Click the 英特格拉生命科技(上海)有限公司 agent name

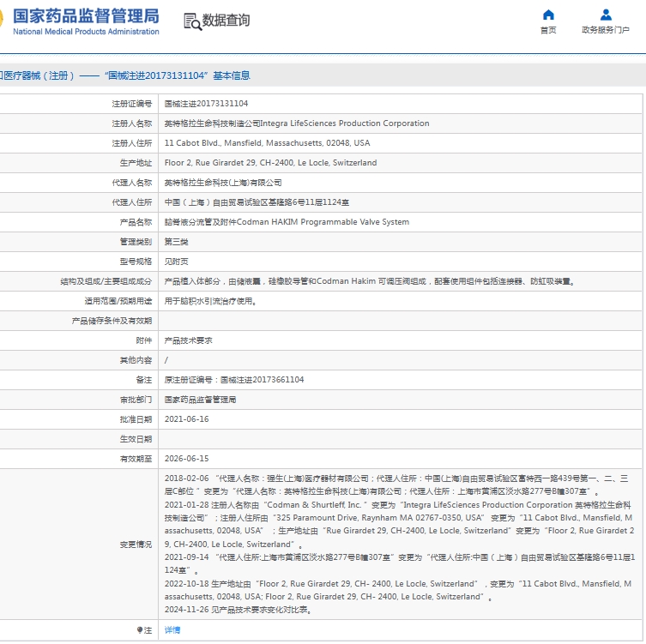pos(223,183)
